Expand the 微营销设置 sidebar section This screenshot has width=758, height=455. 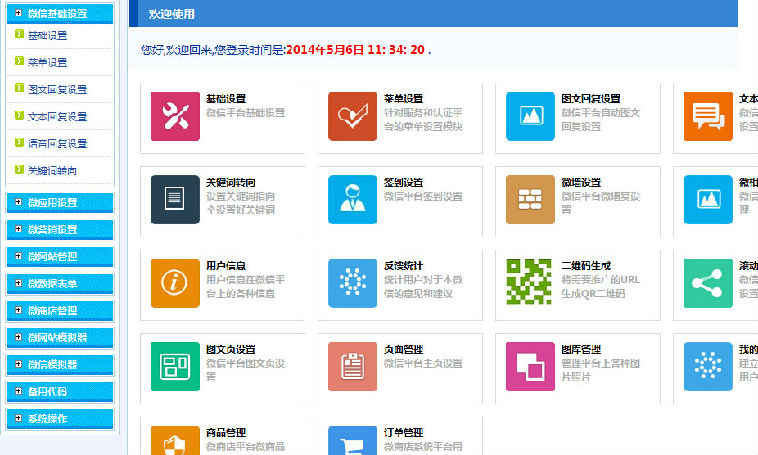click(x=60, y=230)
